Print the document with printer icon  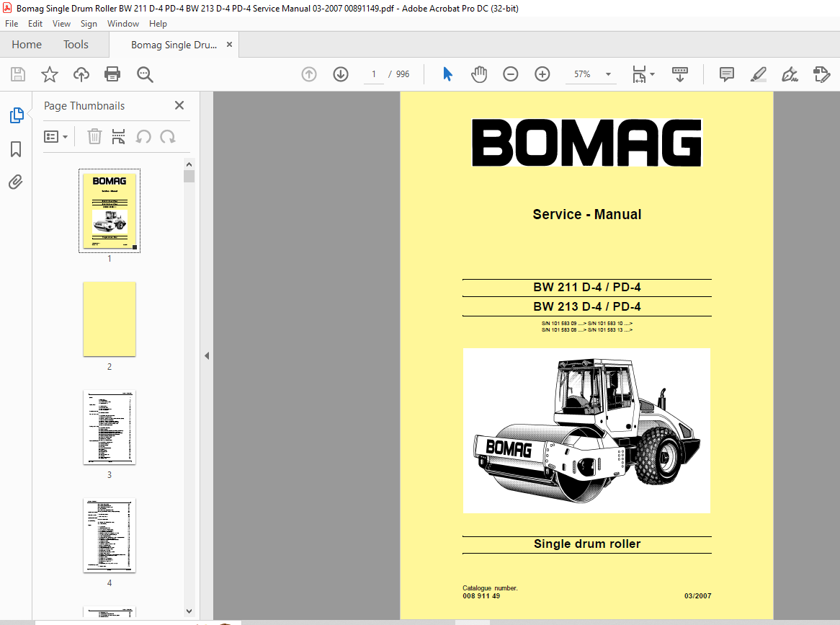pos(112,74)
